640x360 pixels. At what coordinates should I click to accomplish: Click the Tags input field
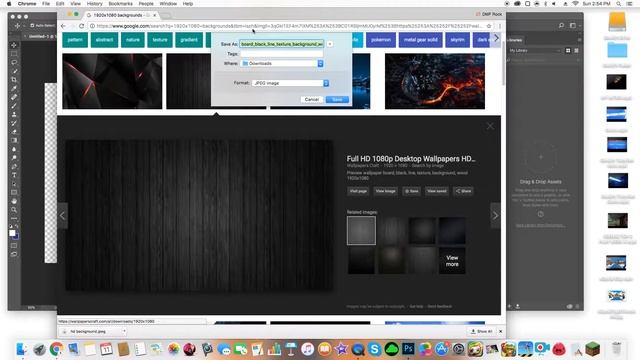pyautogui.click(x=282, y=54)
